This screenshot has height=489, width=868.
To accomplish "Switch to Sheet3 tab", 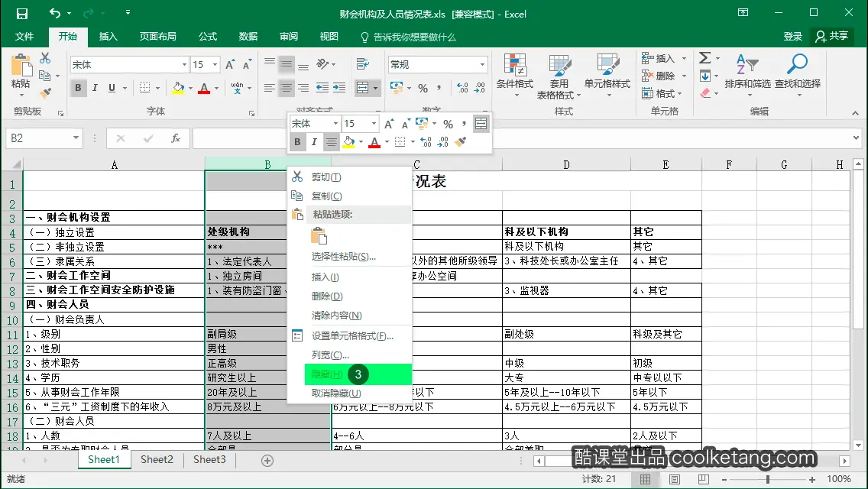I will click(209, 460).
